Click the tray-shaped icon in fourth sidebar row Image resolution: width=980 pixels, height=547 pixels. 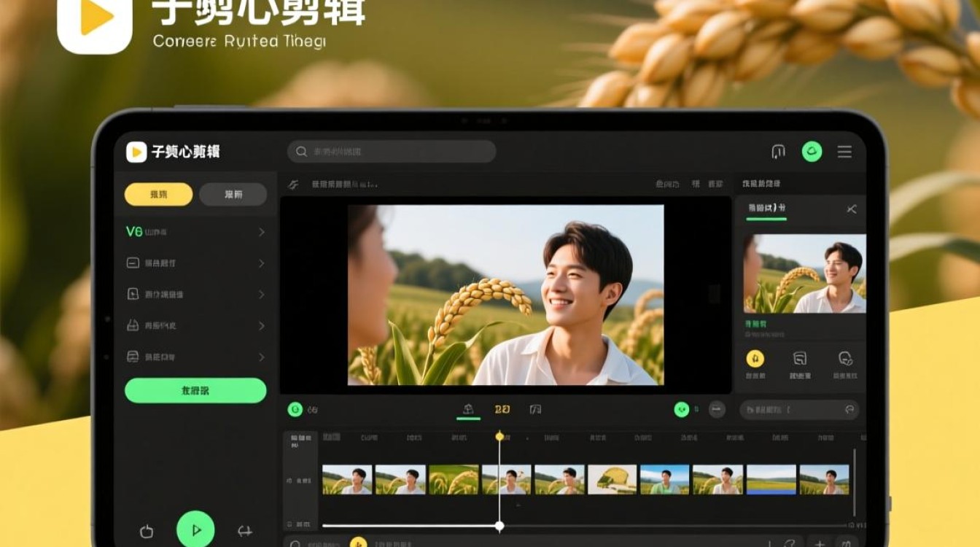[133, 326]
